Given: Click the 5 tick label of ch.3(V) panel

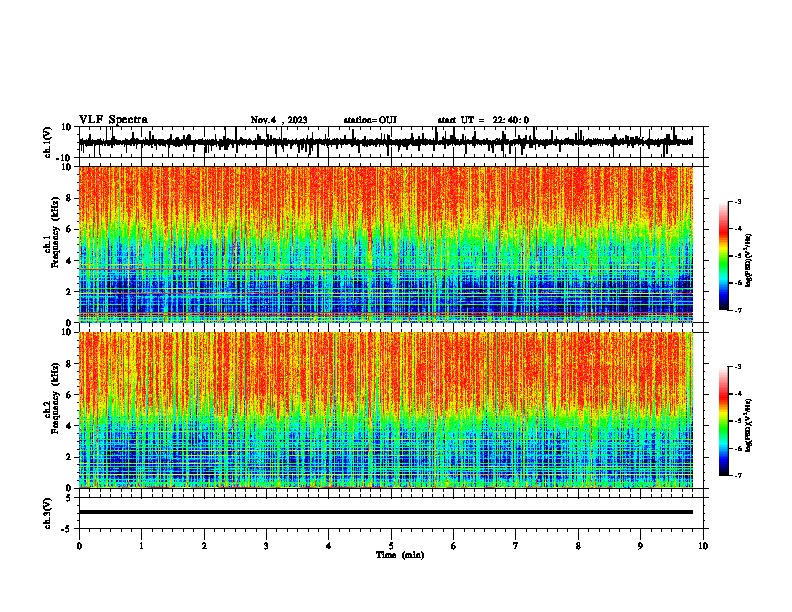Looking at the screenshot, I should click(x=69, y=498).
